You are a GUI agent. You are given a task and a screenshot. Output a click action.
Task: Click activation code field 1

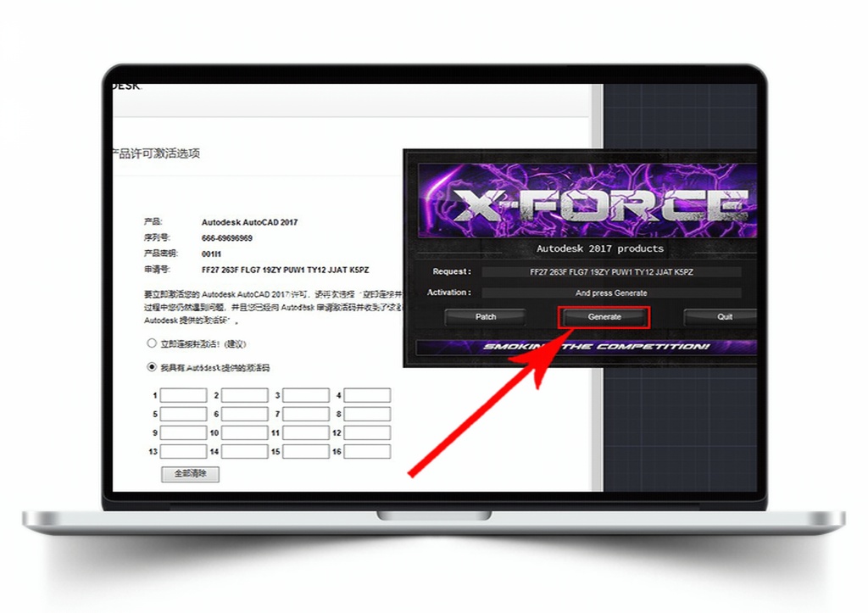(x=184, y=395)
